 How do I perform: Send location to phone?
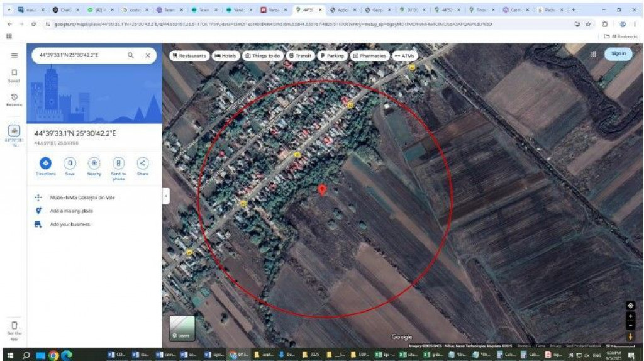coord(118,163)
